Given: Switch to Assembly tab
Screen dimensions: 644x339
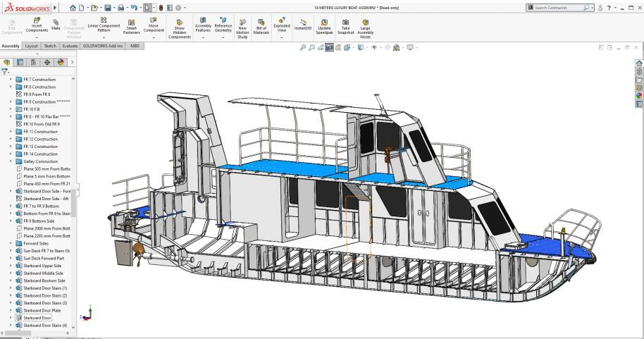Looking at the screenshot, I should [11, 46].
